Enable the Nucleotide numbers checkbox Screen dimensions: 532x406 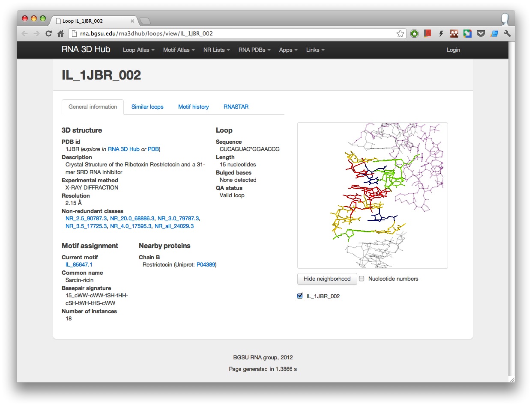pyautogui.click(x=362, y=279)
